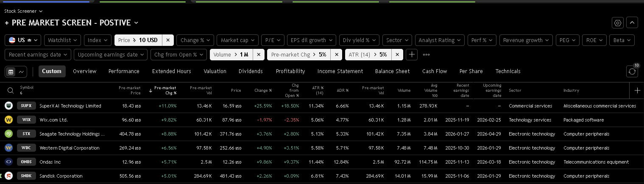Remove the Volume > 1 M filter
Image resolution: width=644 pixels, height=184 pixels.
tap(259, 54)
